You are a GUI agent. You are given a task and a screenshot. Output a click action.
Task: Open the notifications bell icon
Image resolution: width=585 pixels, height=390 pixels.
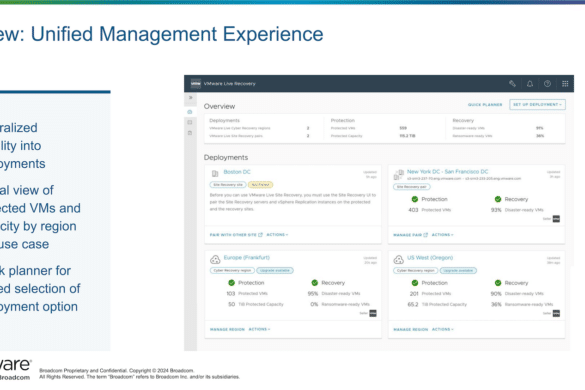pos(530,84)
